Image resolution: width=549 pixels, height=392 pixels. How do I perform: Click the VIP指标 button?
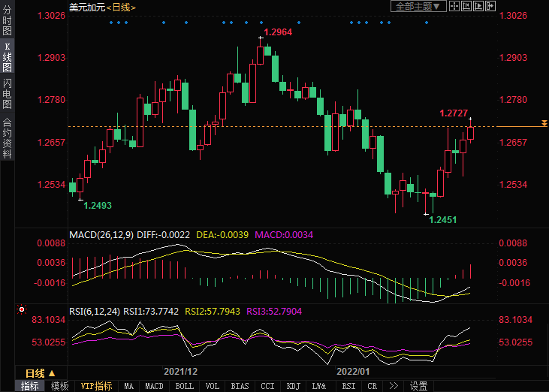[96, 386]
